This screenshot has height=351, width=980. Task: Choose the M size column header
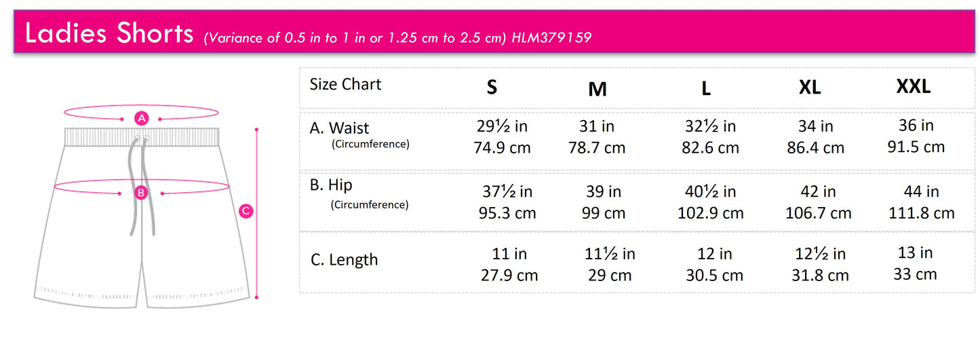click(597, 89)
